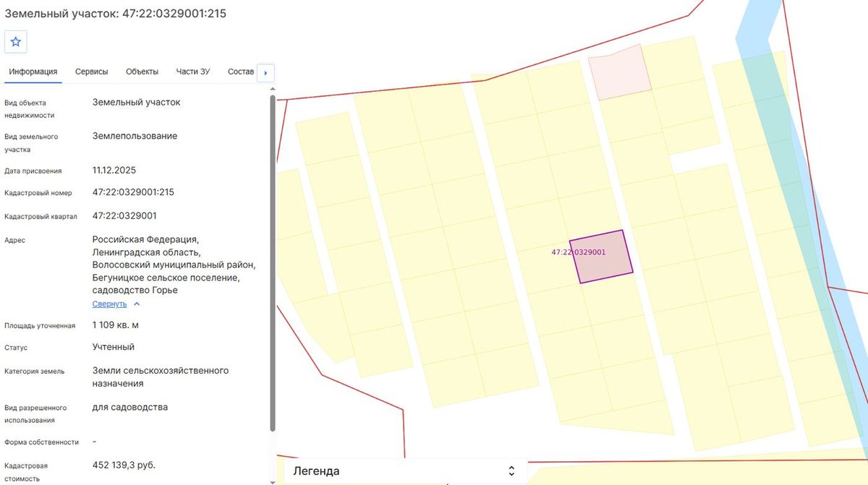Collapse the address with the Свернуть link
This screenshot has height=485, width=868.
(x=116, y=304)
